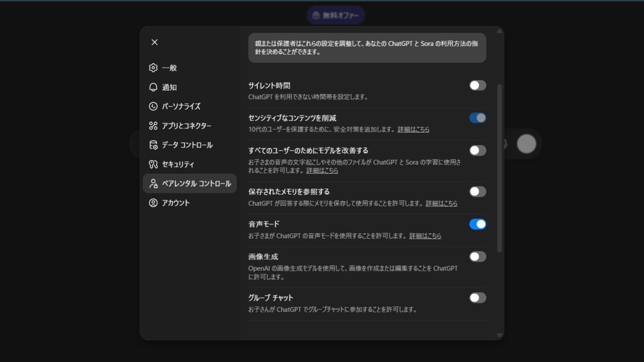Disable センシティブなコンテンツを削減
The height and width of the screenshot is (362, 644).
(x=478, y=118)
